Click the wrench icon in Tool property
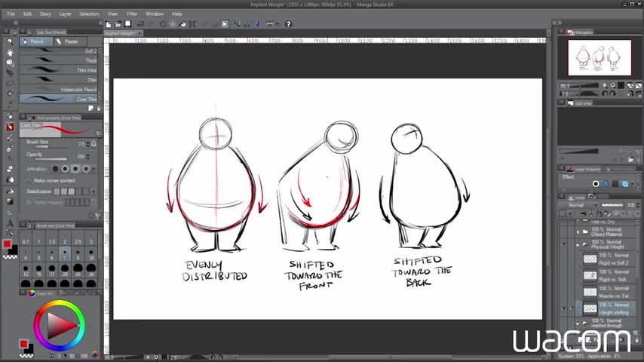Screen dimensions: 644x362 99,133
